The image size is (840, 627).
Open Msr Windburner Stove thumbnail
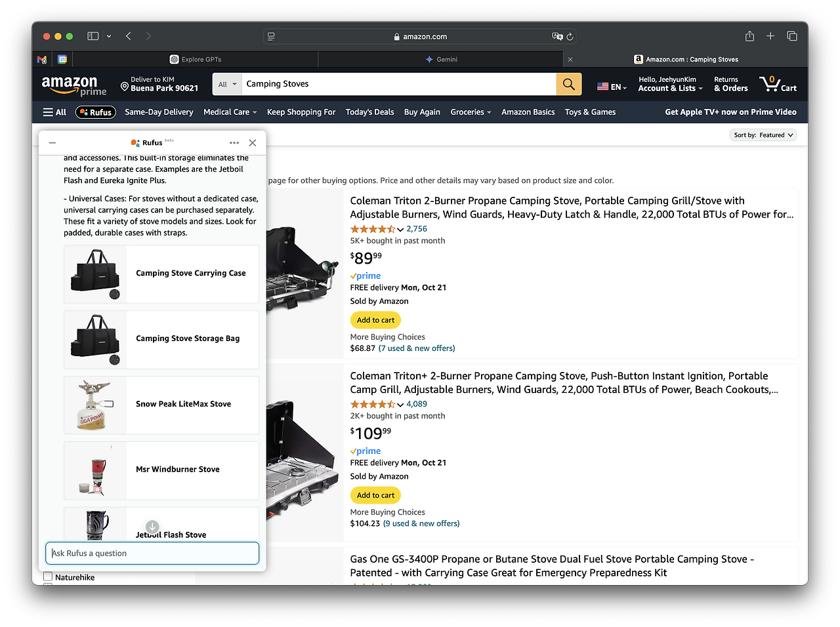[96, 470]
